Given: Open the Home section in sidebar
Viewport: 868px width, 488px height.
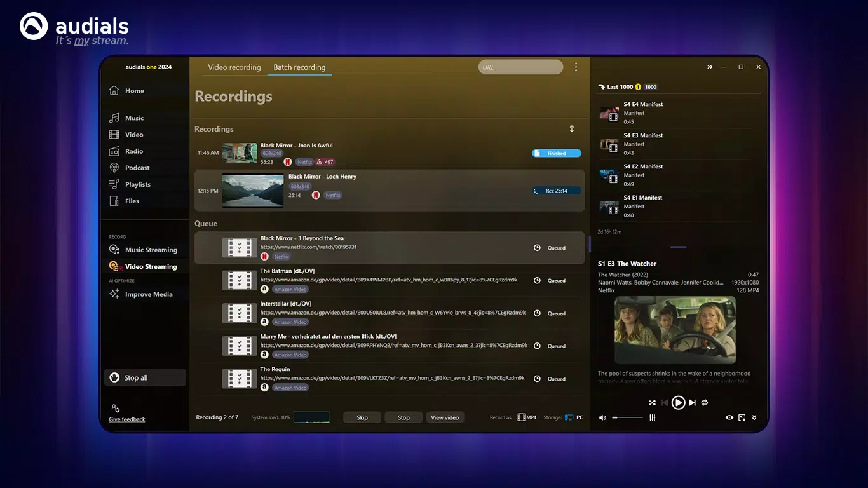Looking at the screenshot, I should pyautogui.click(x=126, y=91).
